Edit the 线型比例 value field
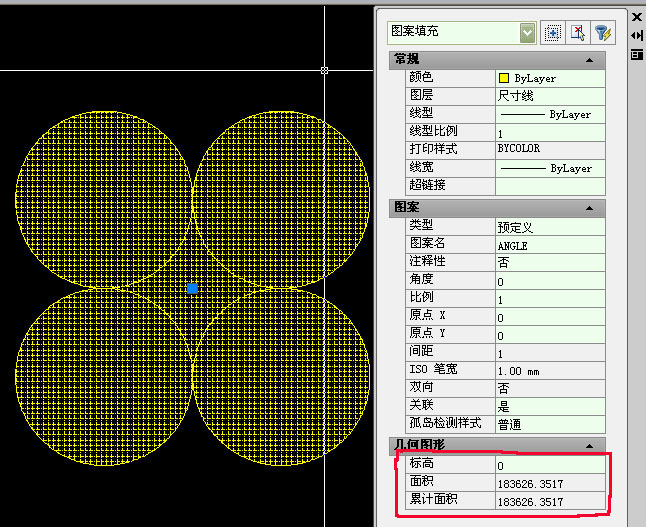Image resolution: width=646 pixels, height=527 pixels. (x=550, y=132)
